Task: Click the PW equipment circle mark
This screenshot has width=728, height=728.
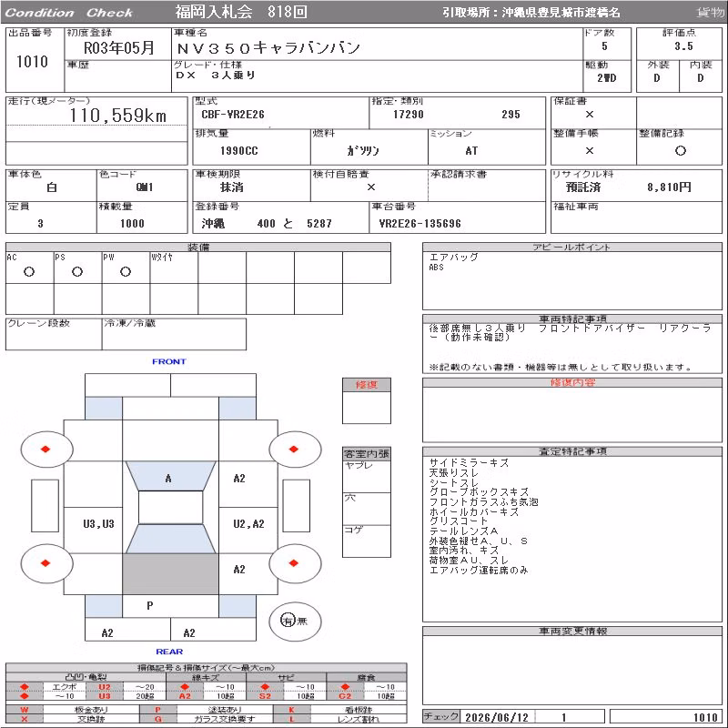Action: click(126, 271)
